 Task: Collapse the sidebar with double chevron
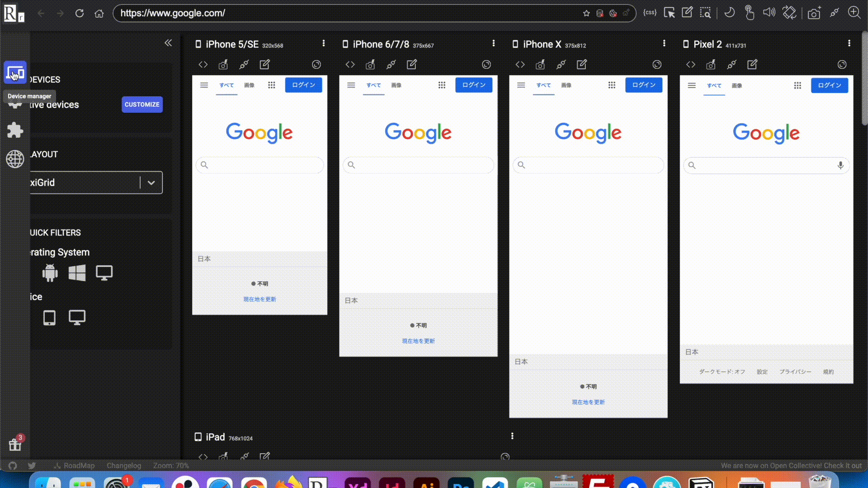click(x=168, y=43)
